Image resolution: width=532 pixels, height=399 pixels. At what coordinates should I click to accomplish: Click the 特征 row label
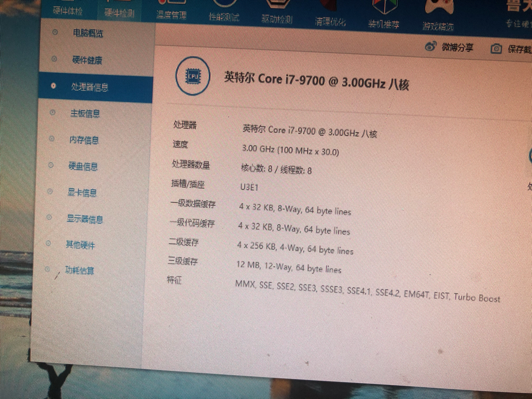[174, 280]
